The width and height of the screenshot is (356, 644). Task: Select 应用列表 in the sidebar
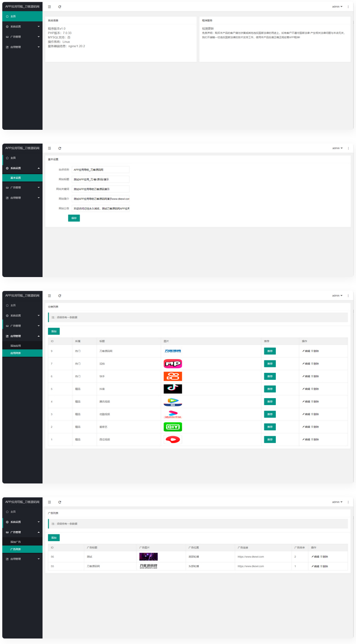coord(16,353)
